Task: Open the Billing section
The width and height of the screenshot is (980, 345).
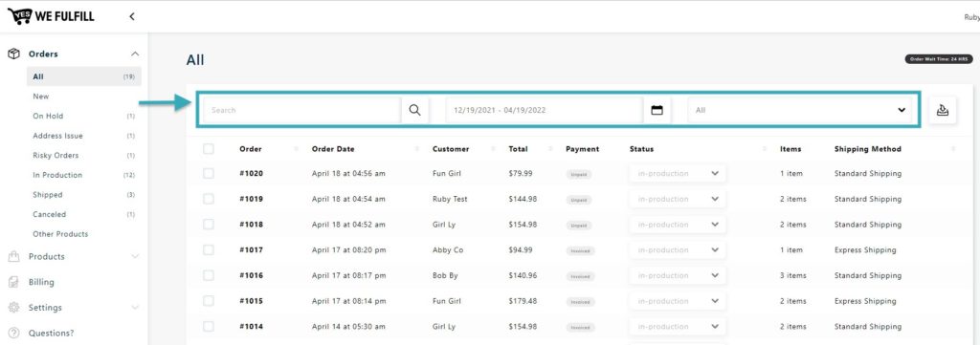Action: [41, 282]
